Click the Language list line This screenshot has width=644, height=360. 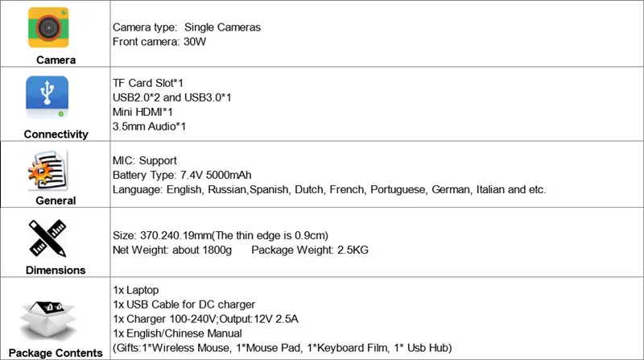(x=329, y=190)
